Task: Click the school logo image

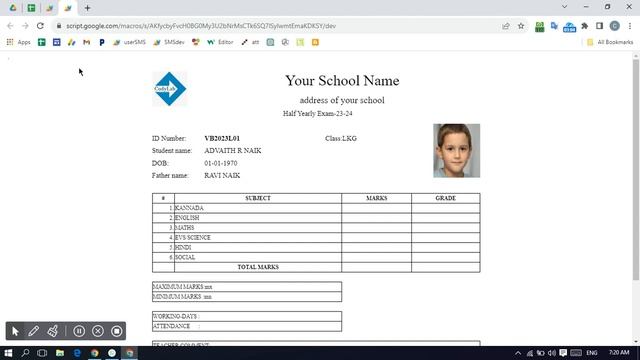Action: [x=170, y=89]
